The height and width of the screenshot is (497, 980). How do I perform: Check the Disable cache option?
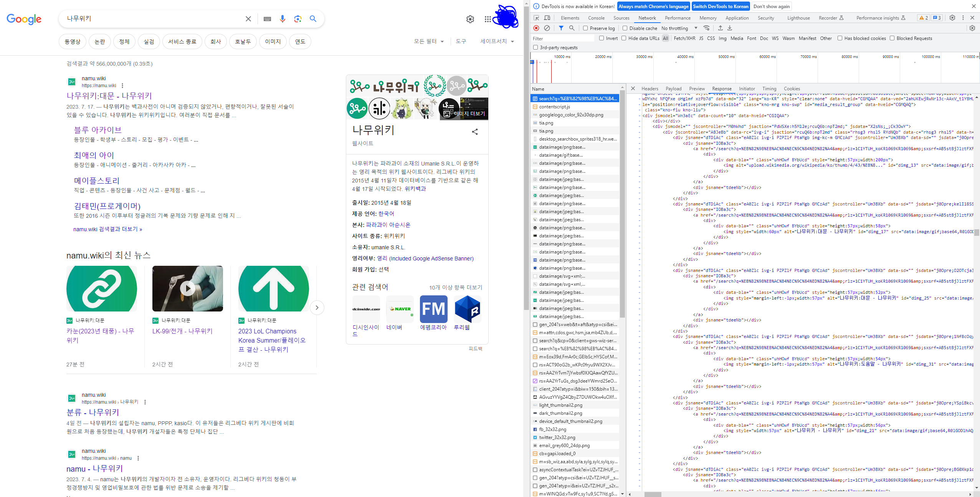625,28
